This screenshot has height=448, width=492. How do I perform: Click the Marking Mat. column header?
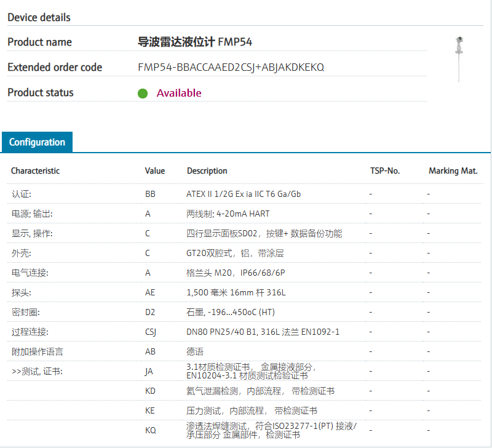453,171
